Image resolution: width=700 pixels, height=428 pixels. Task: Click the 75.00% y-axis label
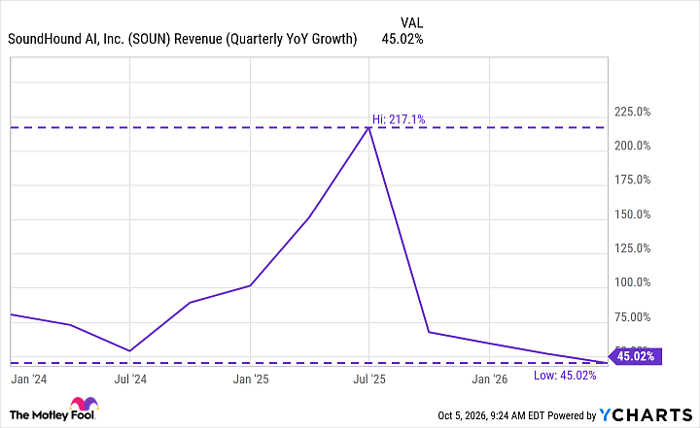(632, 317)
